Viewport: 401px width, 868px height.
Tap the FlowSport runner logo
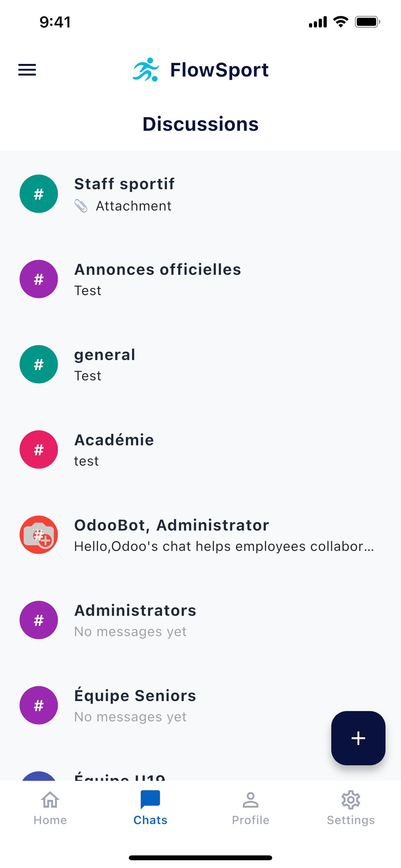pyautogui.click(x=146, y=70)
